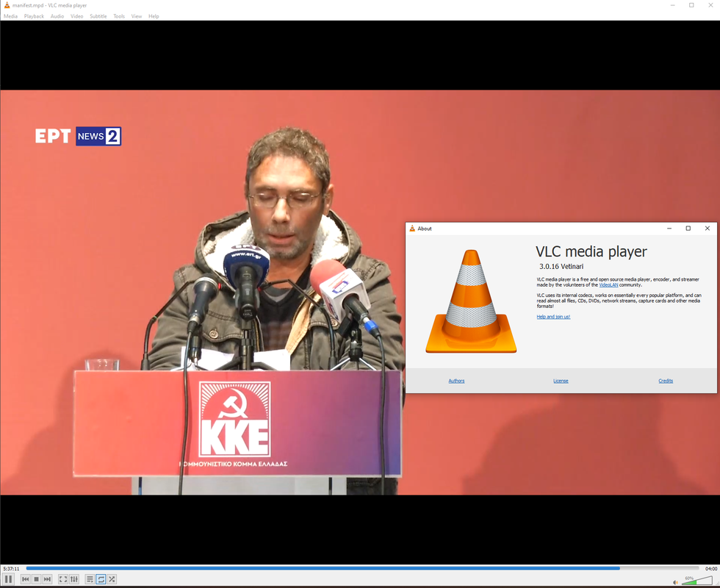Toggle the playlist view
This screenshot has width=720, height=588.
[x=90, y=579]
